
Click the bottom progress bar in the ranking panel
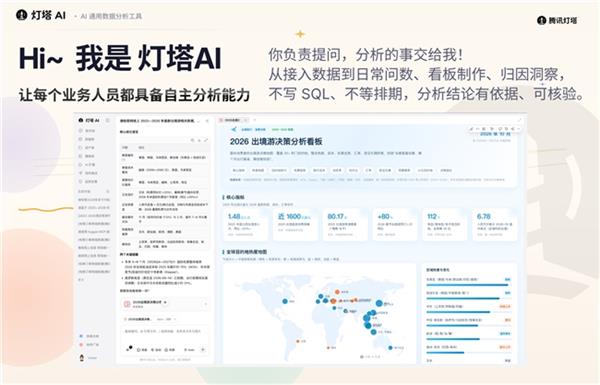click(x=468, y=352)
